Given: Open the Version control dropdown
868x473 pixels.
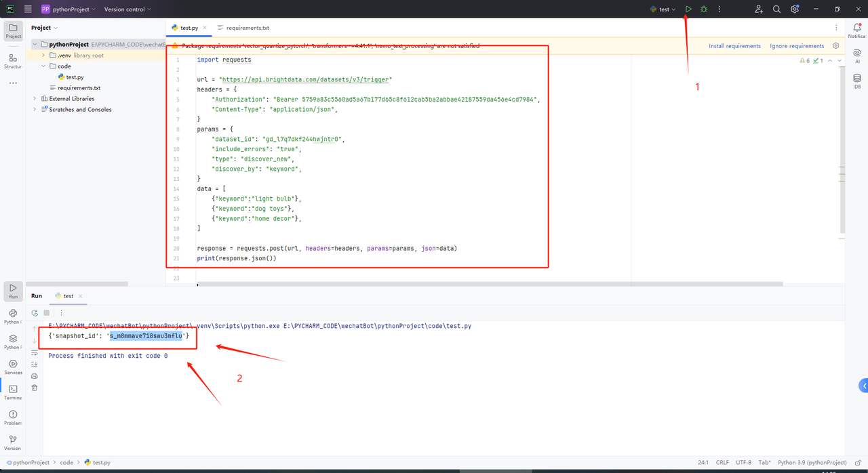Looking at the screenshot, I should click(127, 9).
